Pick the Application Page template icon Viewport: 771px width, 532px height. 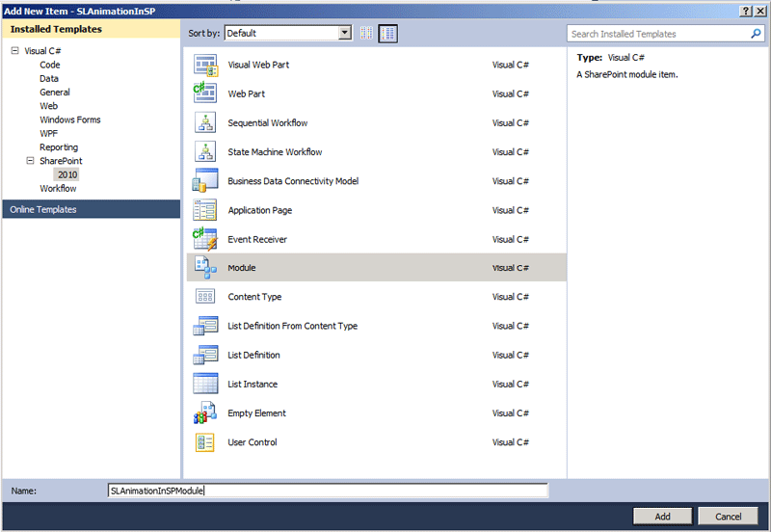click(x=205, y=210)
